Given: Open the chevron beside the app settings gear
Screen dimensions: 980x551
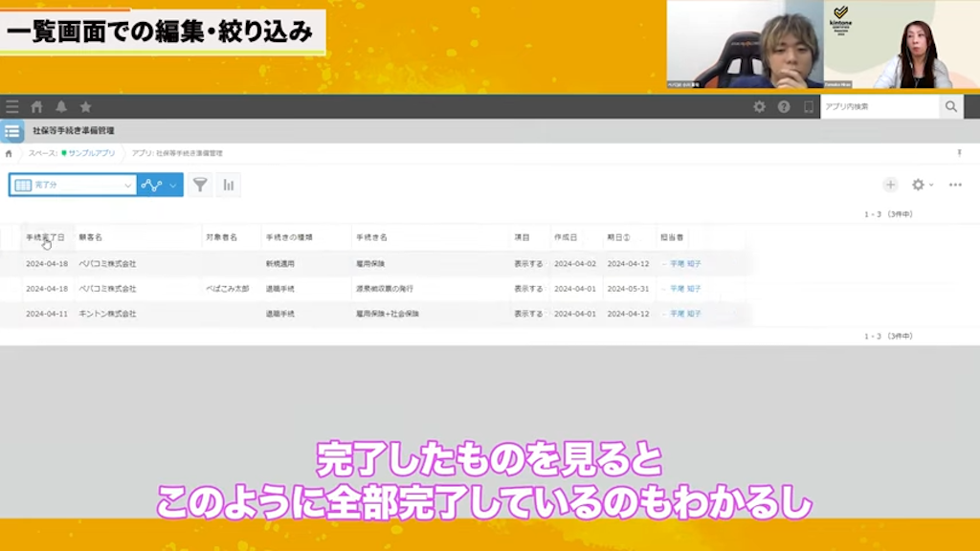Looking at the screenshot, I should pos(931,185).
